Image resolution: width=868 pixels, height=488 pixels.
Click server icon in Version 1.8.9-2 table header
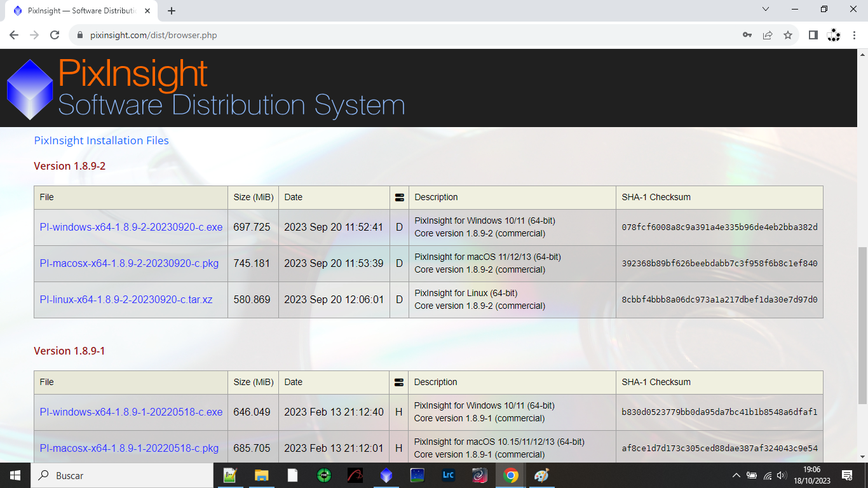(x=399, y=198)
